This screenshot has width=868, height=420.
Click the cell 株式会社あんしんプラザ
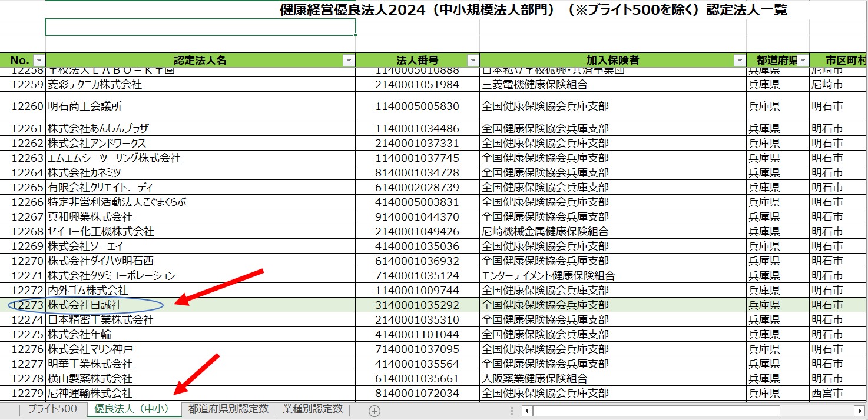(201, 129)
